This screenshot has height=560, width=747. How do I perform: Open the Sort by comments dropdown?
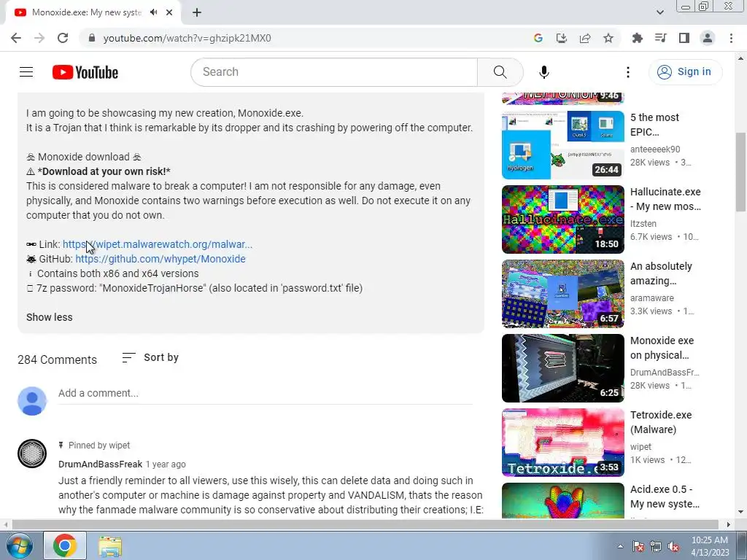pyautogui.click(x=150, y=357)
